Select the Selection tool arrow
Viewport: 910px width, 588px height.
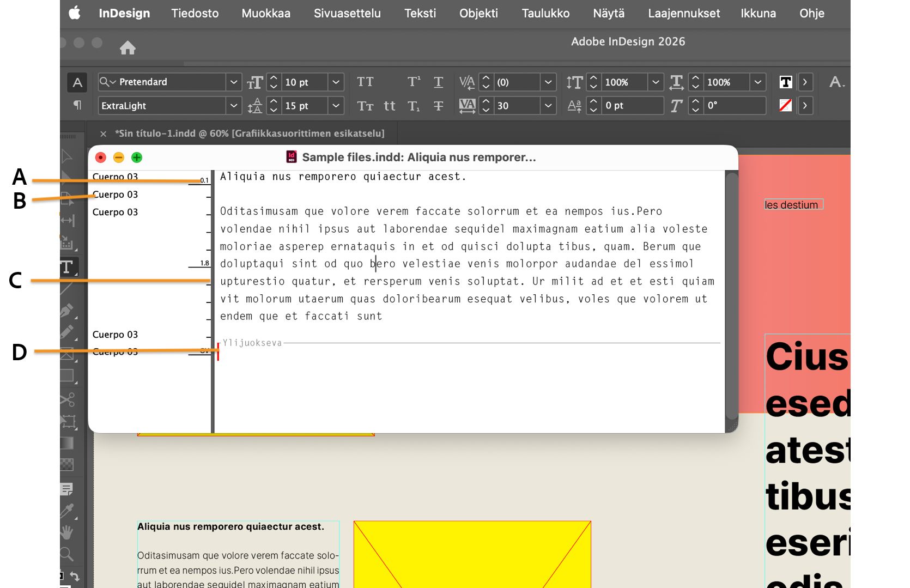coord(67,156)
